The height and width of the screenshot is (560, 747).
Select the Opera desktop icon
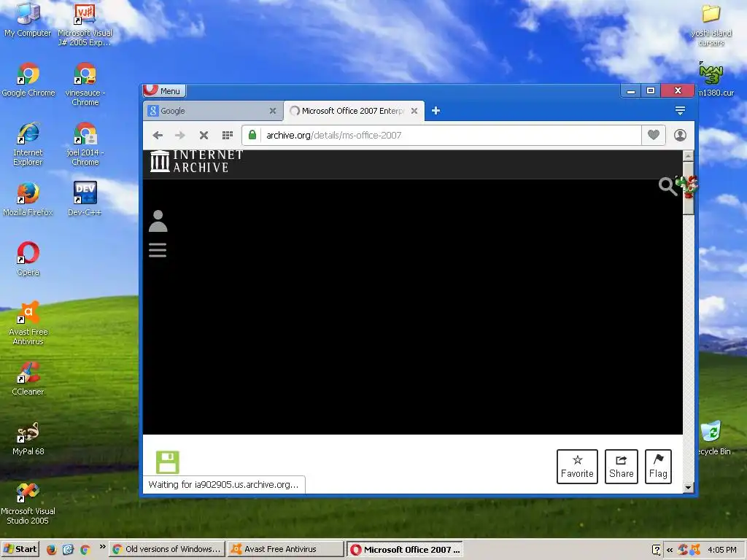click(28, 259)
